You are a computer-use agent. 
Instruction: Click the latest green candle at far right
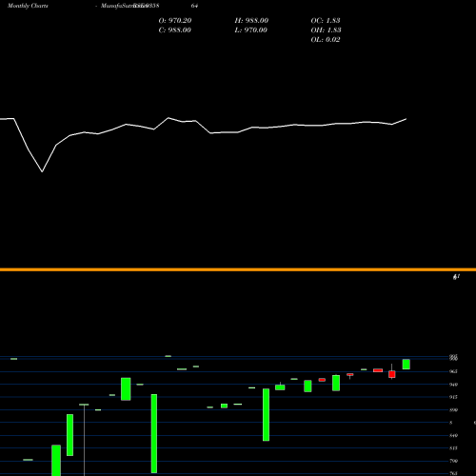coord(407,365)
